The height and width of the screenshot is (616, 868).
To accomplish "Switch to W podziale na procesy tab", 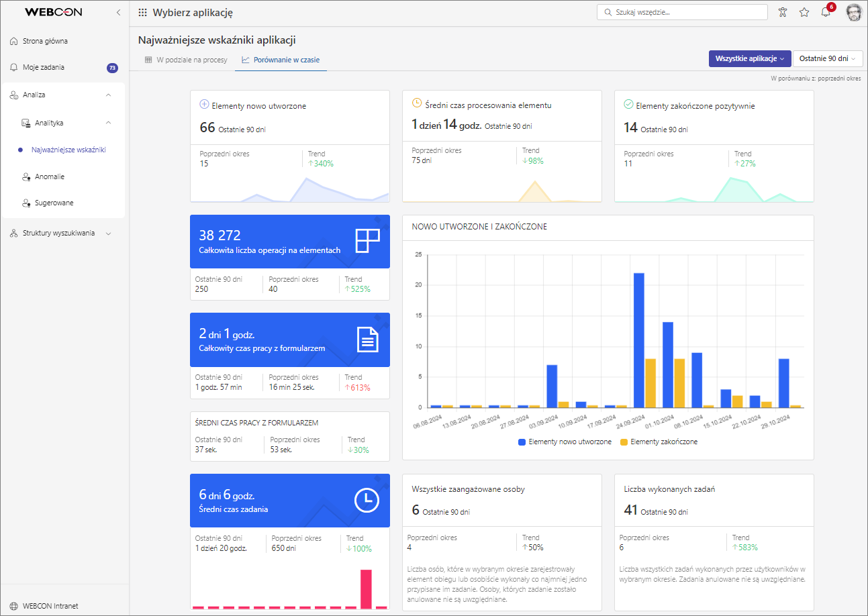I will click(186, 60).
